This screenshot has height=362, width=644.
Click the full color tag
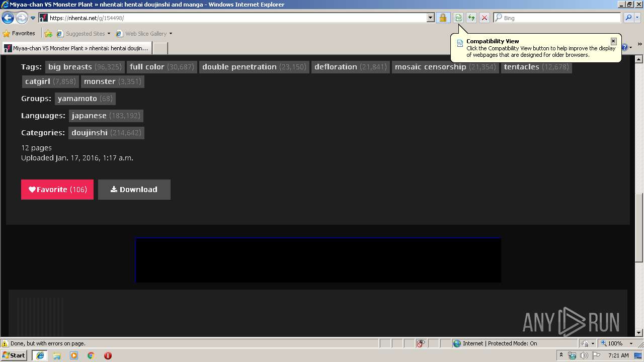(162, 67)
